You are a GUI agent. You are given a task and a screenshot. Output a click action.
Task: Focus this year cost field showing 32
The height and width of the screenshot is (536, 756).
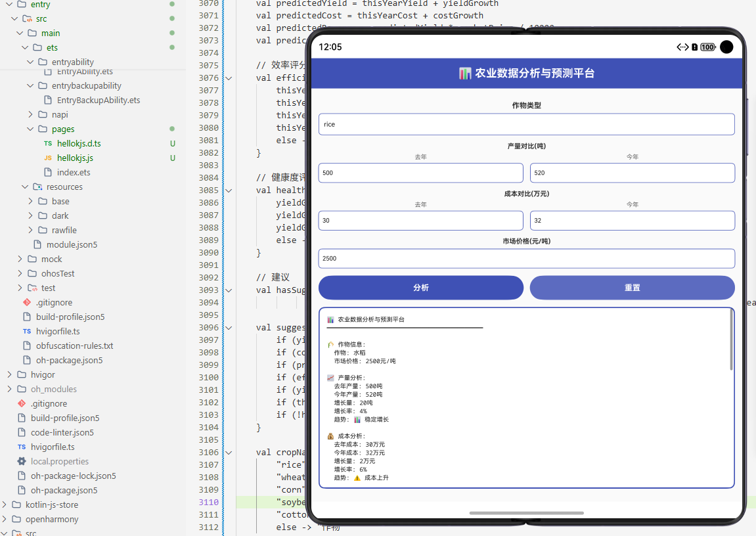[633, 220]
